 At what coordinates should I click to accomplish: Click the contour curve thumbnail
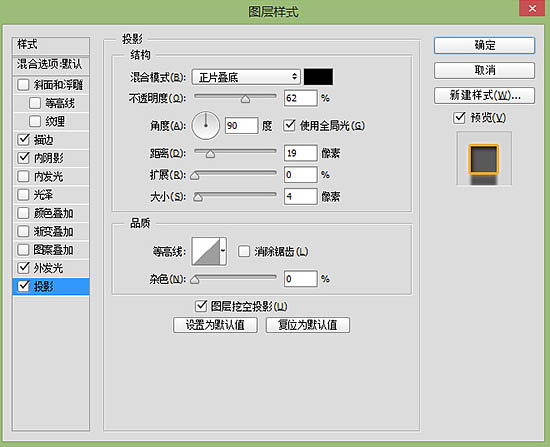[x=206, y=251]
